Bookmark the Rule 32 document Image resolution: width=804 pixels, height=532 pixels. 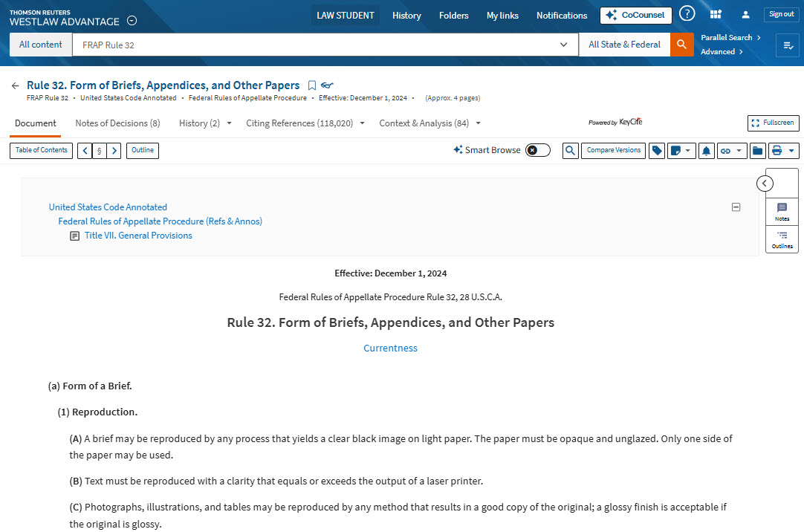coord(312,85)
